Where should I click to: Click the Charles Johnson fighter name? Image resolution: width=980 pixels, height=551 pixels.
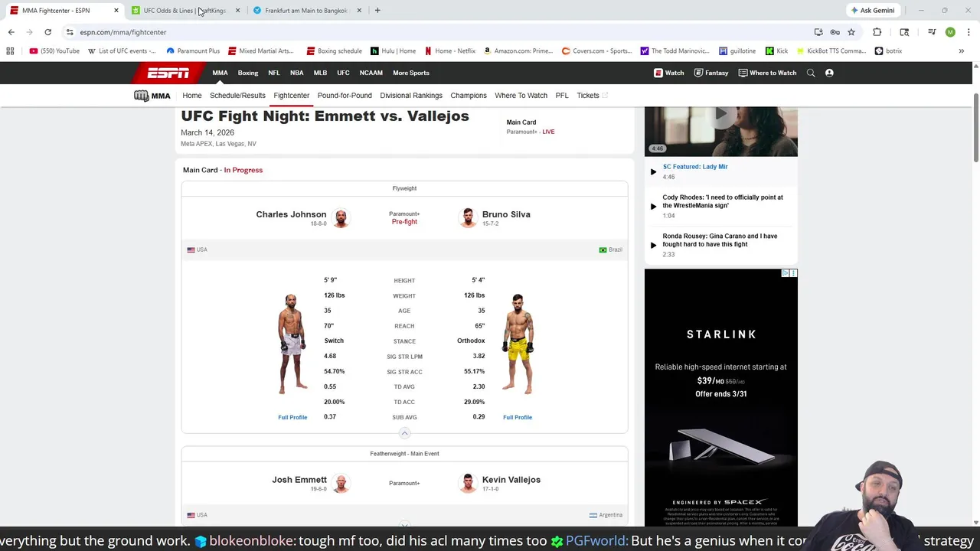tap(291, 214)
